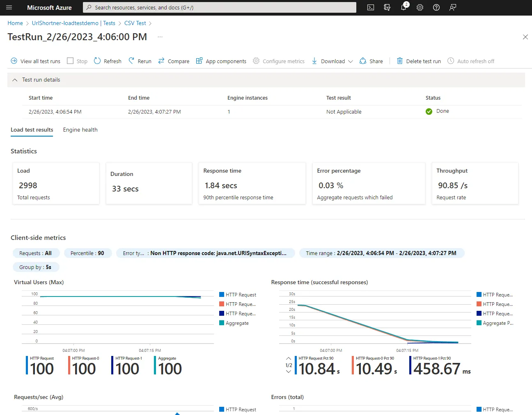Click the green Done status icon
Image resolution: width=532 pixels, height=415 pixels.
click(x=429, y=112)
